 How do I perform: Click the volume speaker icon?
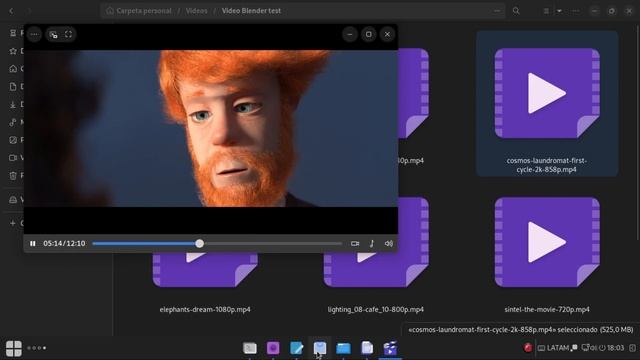pyautogui.click(x=389, y=244)
